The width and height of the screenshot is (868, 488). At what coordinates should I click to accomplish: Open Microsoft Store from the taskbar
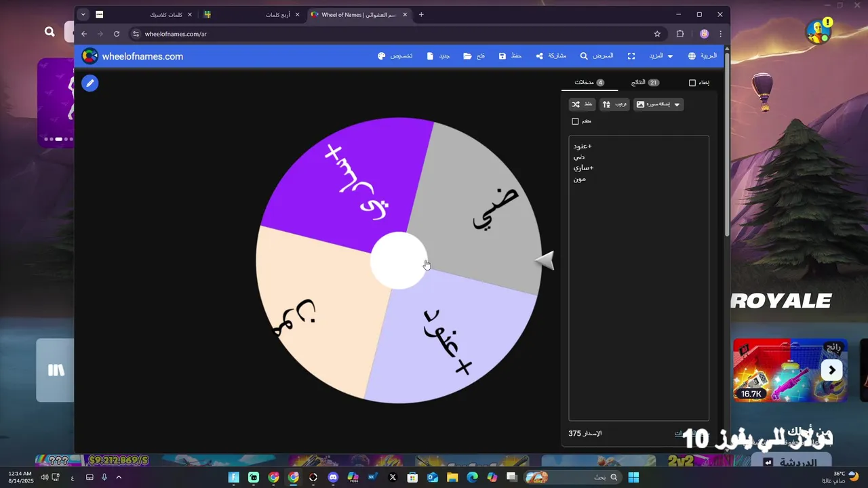(x=412, y=477)
